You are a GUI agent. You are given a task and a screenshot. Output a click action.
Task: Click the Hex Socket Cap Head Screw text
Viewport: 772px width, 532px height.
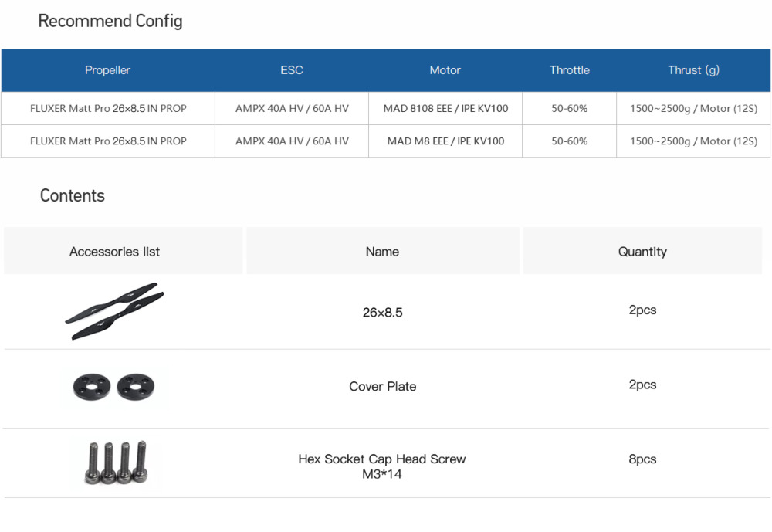coord(382,459)
